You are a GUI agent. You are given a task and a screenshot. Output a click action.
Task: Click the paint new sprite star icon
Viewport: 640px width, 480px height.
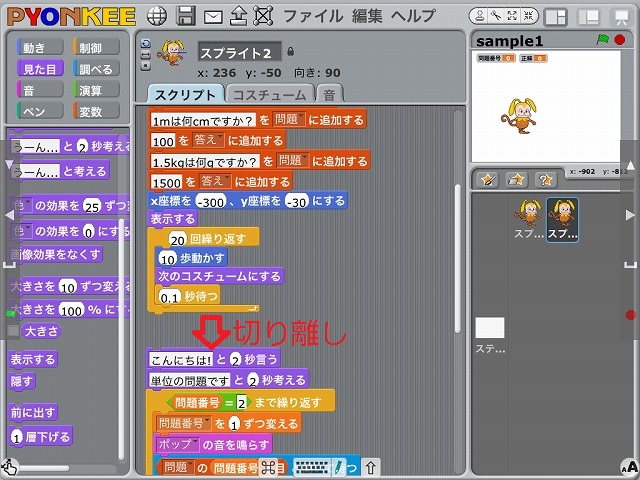(x=488, y=180)
